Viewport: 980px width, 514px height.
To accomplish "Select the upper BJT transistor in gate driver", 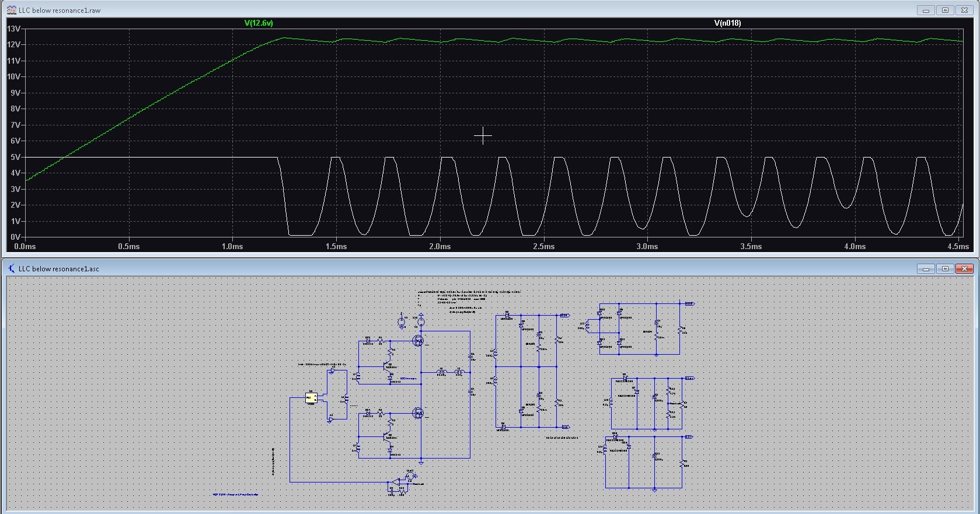I will (x=386, y=366).
